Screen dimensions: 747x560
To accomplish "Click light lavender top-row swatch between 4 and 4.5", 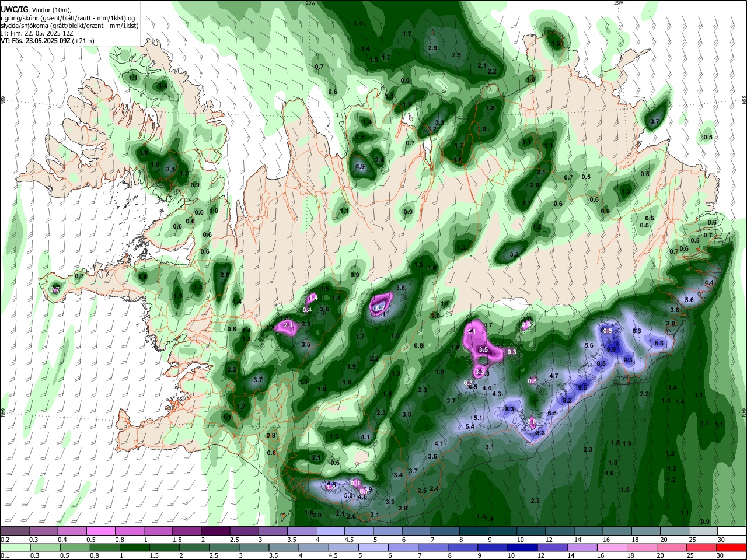I will [329, 531].
